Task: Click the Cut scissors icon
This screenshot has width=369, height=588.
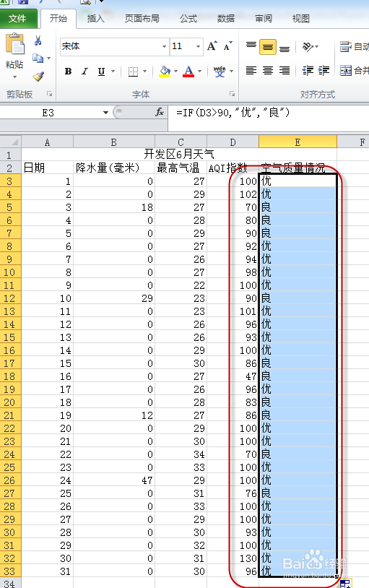Action: click(x=38, y=40)
